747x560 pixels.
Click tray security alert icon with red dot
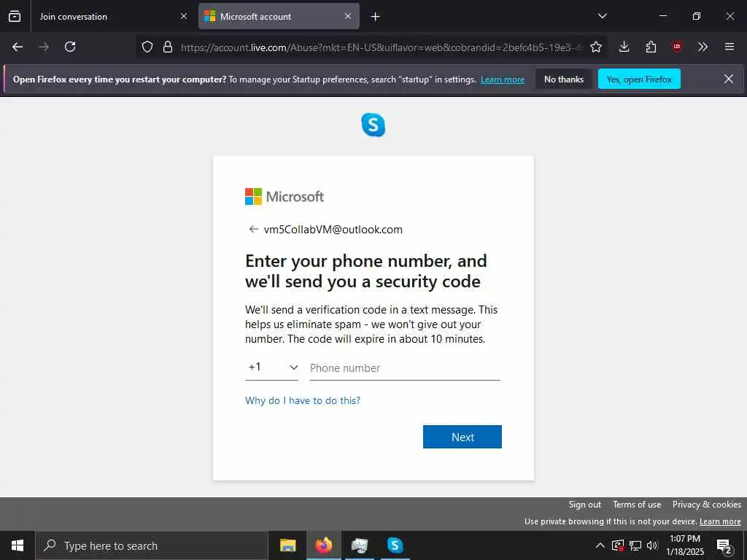[618, 545]
